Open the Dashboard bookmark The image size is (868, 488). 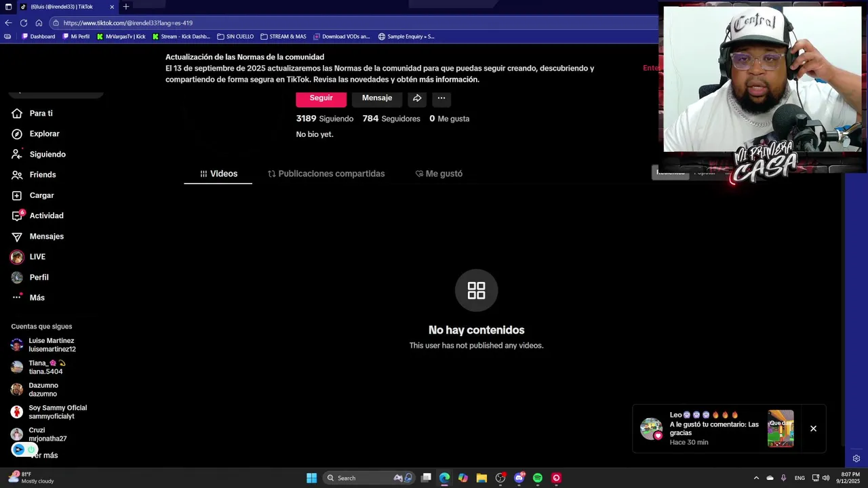[38, 37]
